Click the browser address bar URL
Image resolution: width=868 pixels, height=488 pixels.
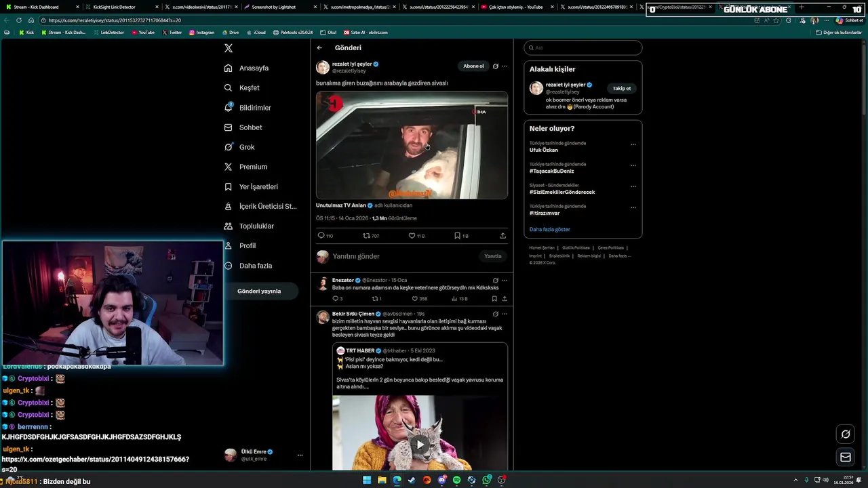(115, 20)
